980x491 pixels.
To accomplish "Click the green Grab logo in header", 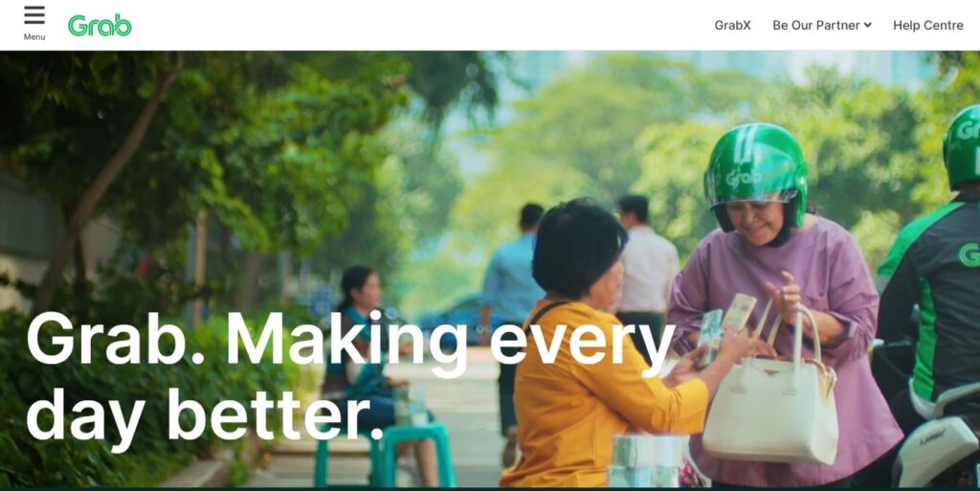I will click(100, 26).
